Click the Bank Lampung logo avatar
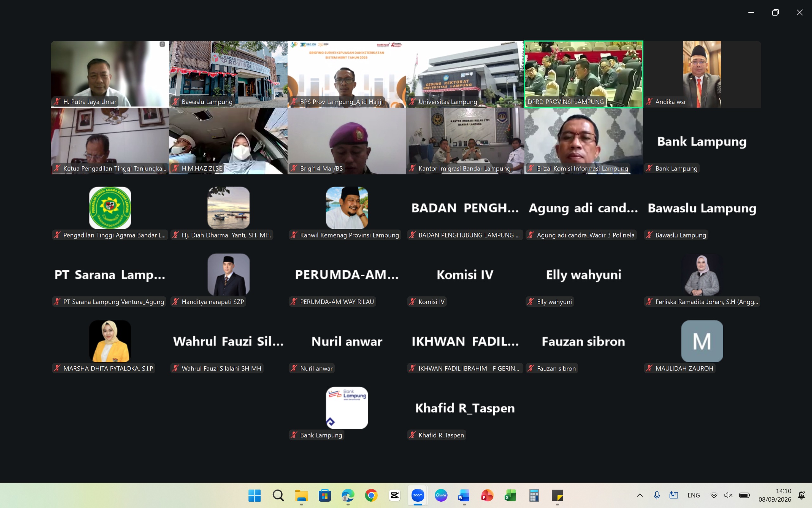The image size is (812, 508). coord(347,408)
